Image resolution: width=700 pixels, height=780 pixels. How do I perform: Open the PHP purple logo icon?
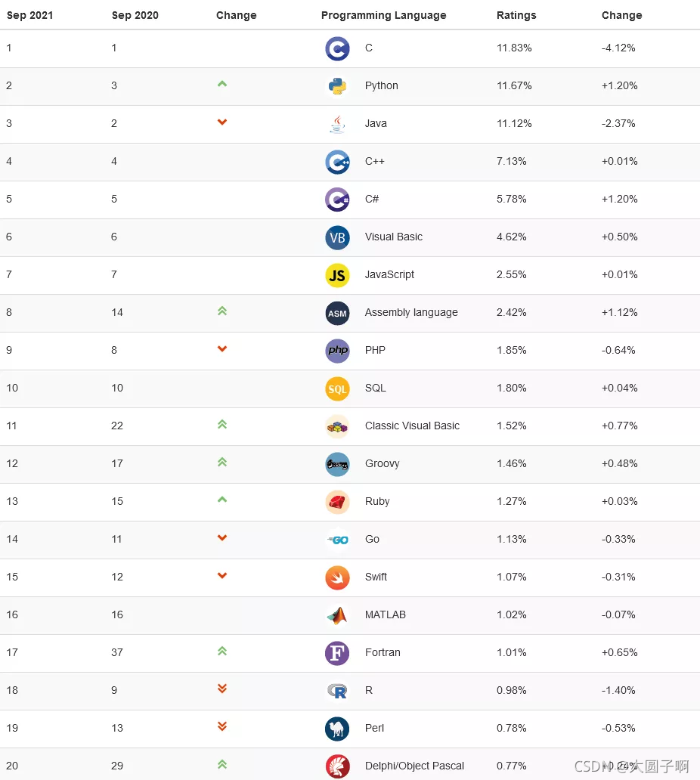coord(337,351)
